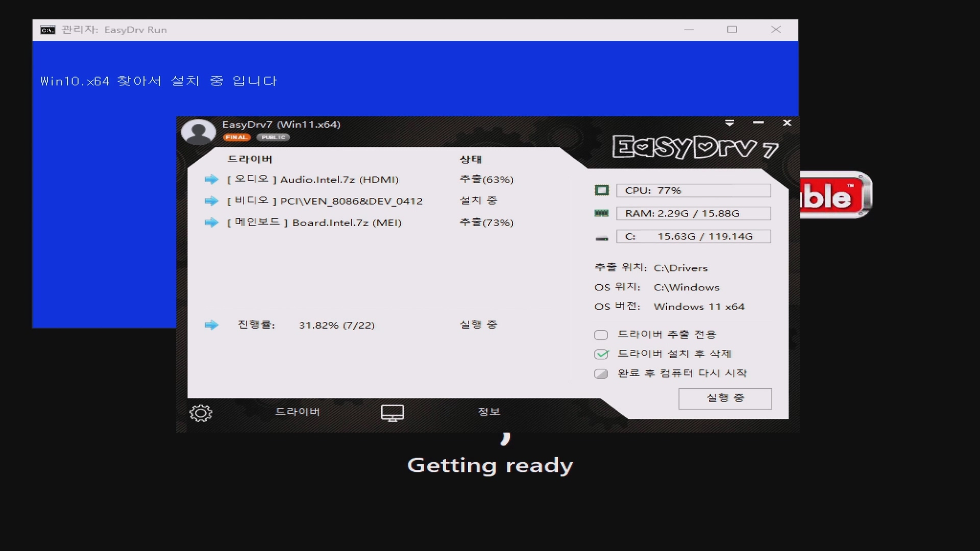The height and width of the screenshot is (551, 980).
Task: Click the FINAL badge label
Action: [x=236, y=137]
